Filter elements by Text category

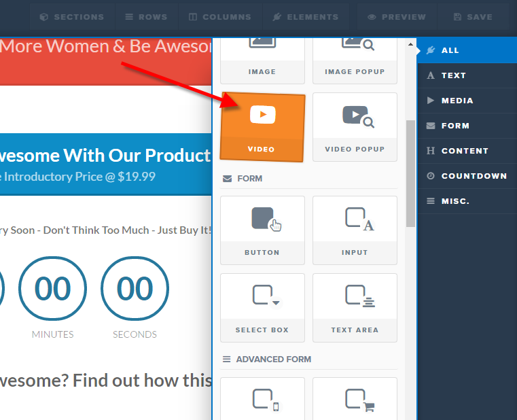[467, 75]
